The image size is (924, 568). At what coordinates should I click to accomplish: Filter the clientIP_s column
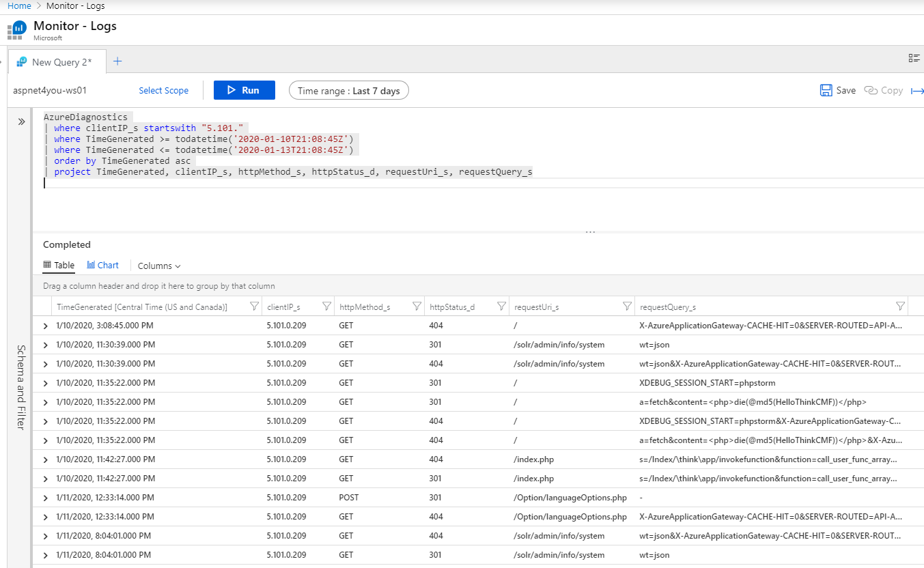tap(326, 307)
